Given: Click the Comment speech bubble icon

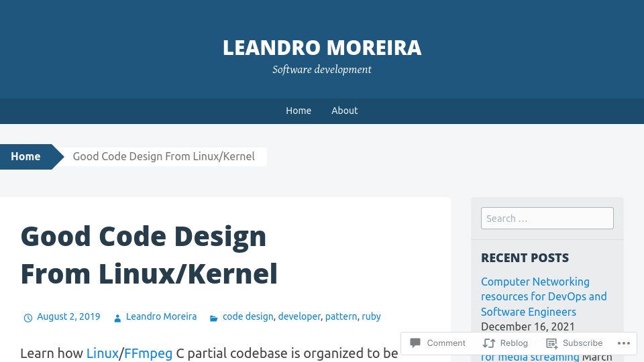Looking at the screenshot, I should [x=415, y=343].
